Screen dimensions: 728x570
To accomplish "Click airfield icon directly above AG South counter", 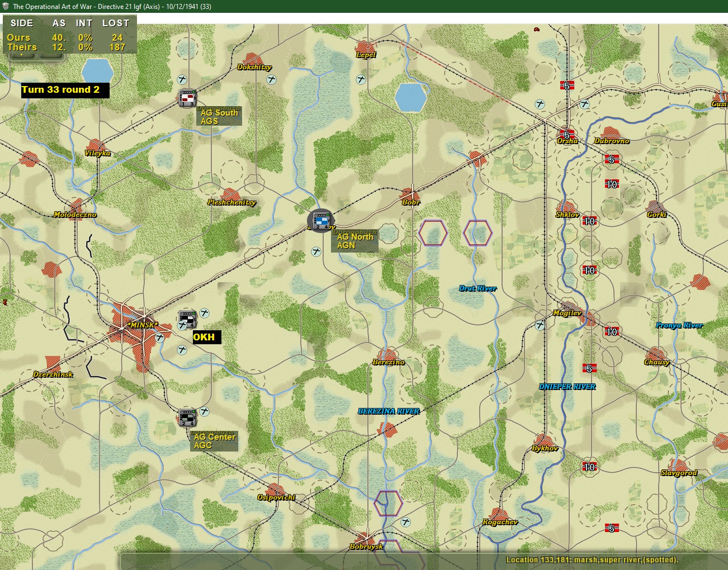I will coord(182,79).
